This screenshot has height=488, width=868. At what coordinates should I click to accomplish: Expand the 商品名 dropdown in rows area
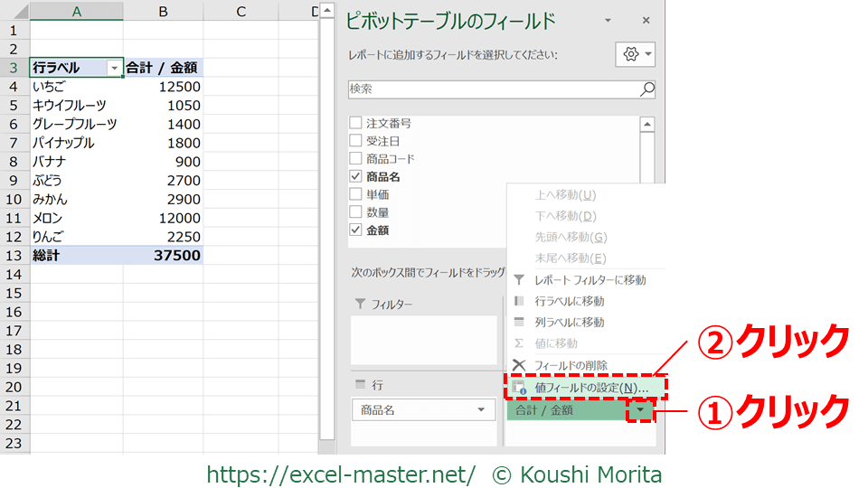[479, 410]
